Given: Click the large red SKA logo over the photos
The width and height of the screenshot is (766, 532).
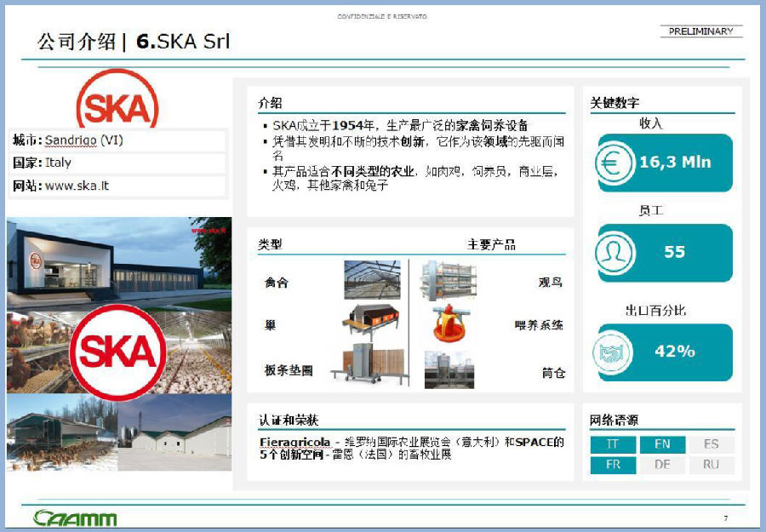Looking at the screenshot, I should (x=118, y=352).
